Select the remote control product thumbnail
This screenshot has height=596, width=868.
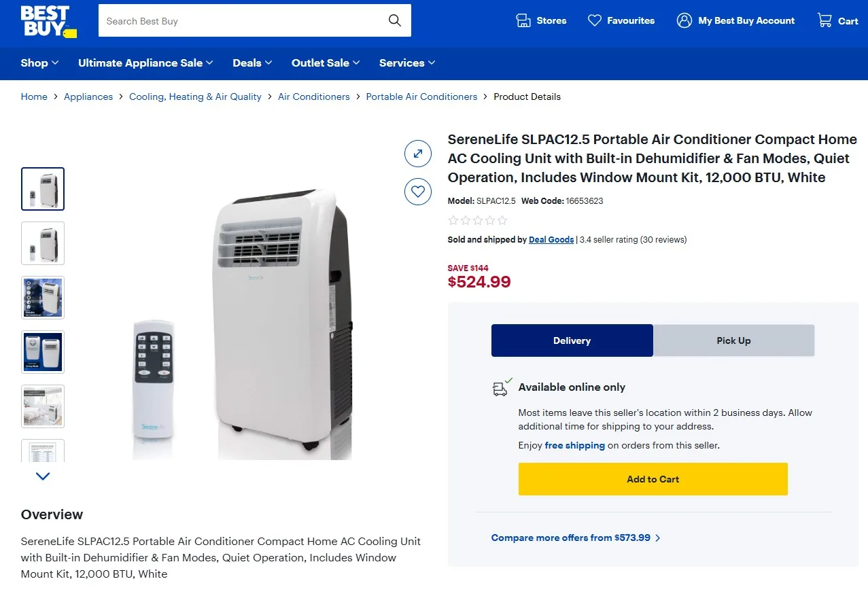(42, 243)
